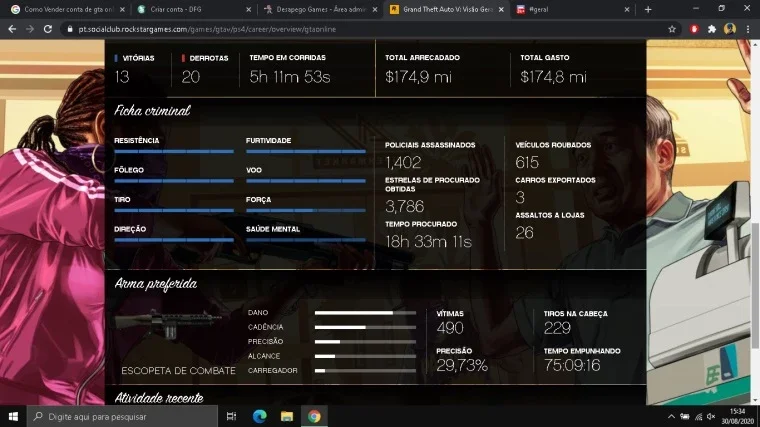Image resolution: width=760 pixels, height=427 pixels.
Task: Switch to the Desapego Games tab
Action: click(320, 9)
